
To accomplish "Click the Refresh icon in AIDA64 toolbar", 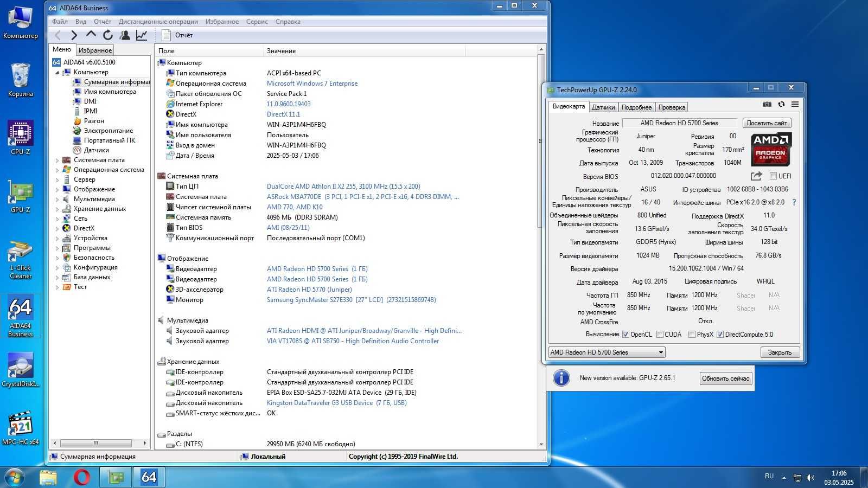I will [108, 35].
